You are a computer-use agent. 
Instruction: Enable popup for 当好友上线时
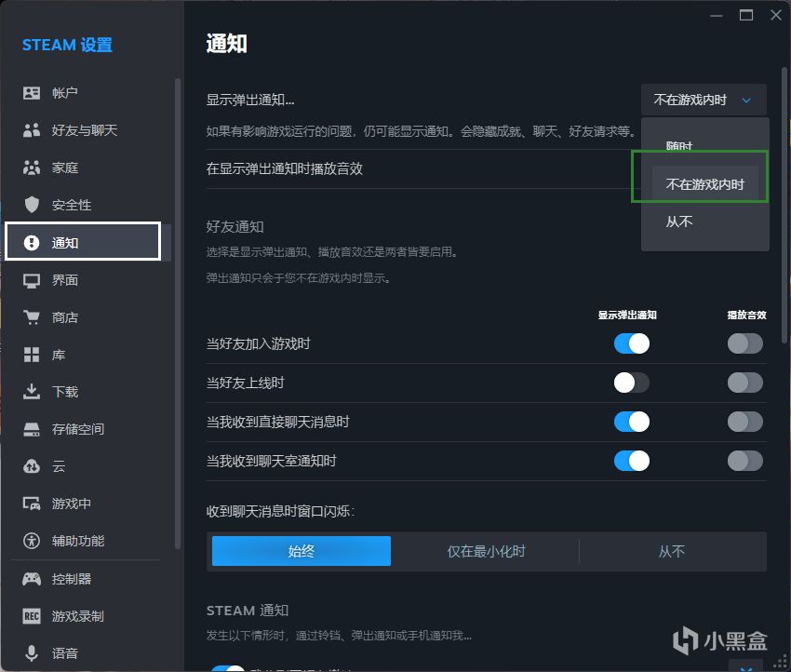tap(632, 383)
